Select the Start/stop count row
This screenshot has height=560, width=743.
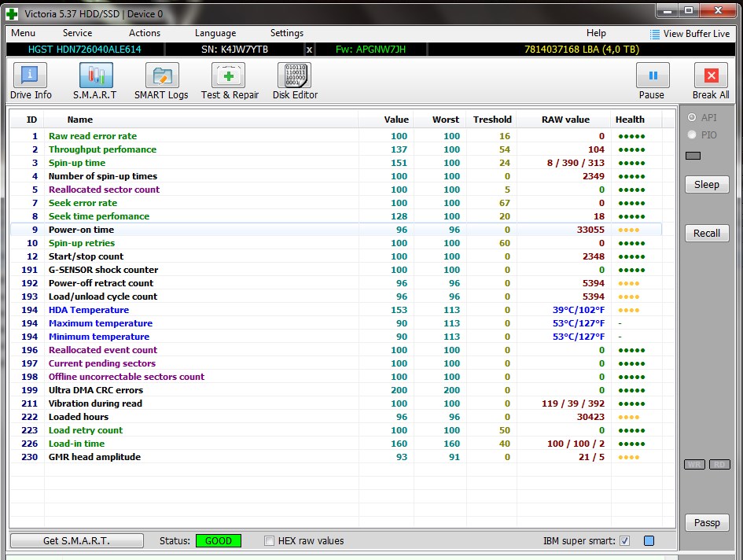click(x=336, y=256)
